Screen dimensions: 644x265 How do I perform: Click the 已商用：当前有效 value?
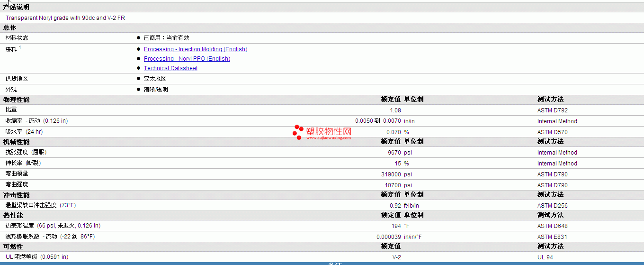(x=166, y=38)
